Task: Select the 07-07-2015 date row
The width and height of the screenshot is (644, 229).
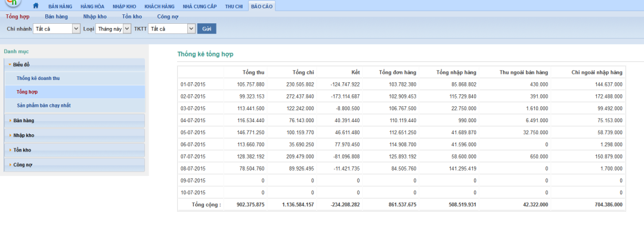Action: click(x=401, y=156)
